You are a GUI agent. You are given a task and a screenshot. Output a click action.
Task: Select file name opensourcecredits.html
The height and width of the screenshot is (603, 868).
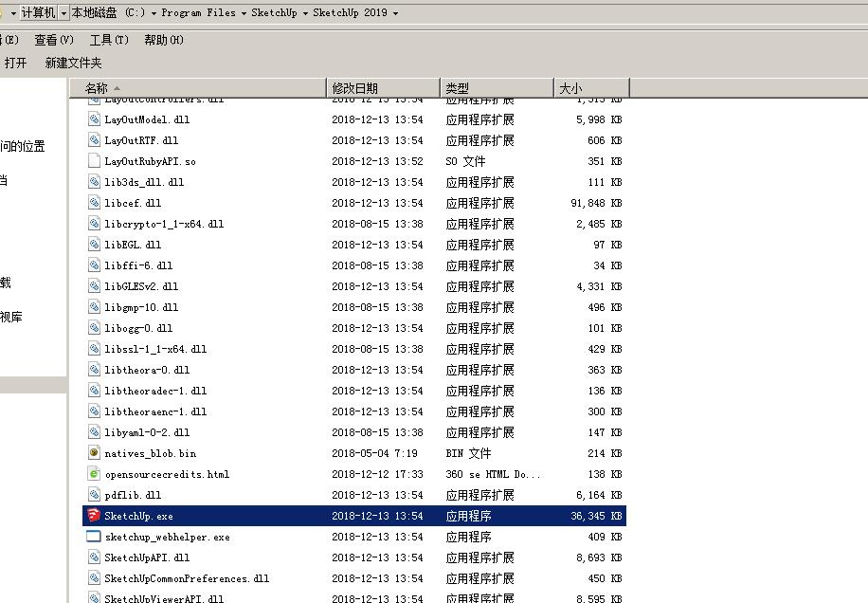tap(167, 475)
